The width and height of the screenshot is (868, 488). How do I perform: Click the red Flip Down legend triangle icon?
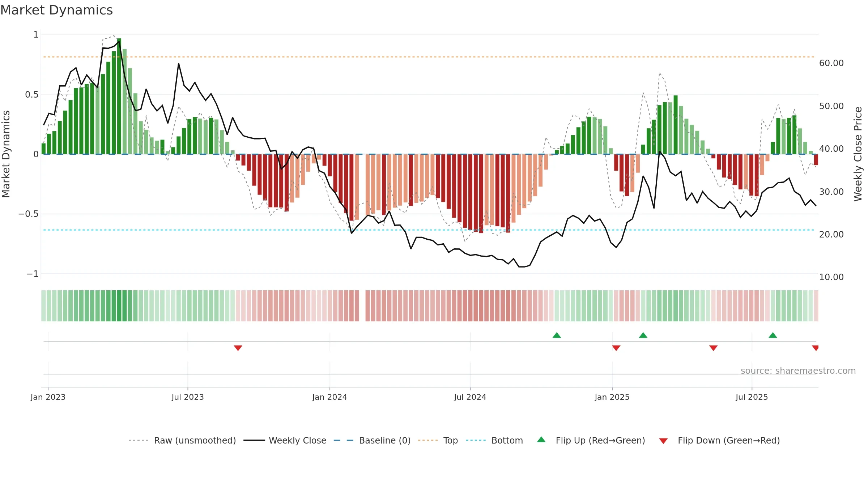663,441
